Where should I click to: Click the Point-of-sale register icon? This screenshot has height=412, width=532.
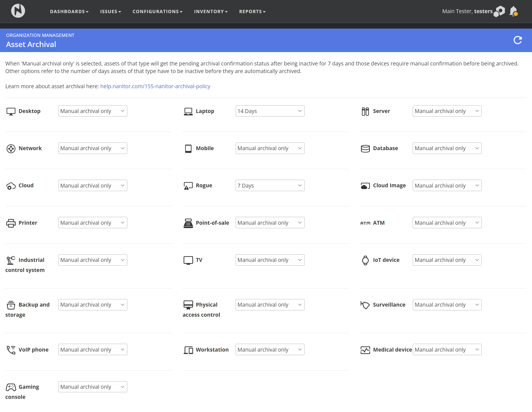188,223
